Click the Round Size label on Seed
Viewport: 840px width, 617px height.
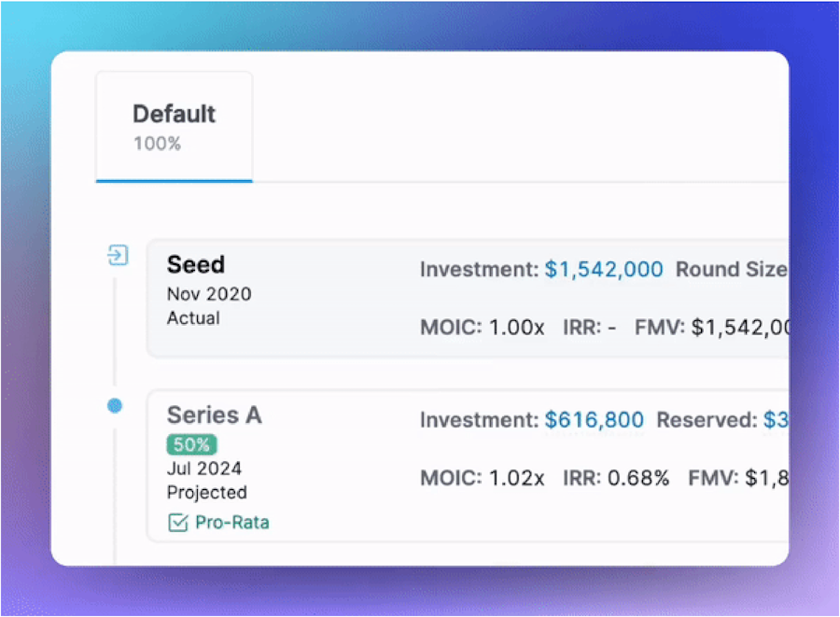(x=732, y=270)
